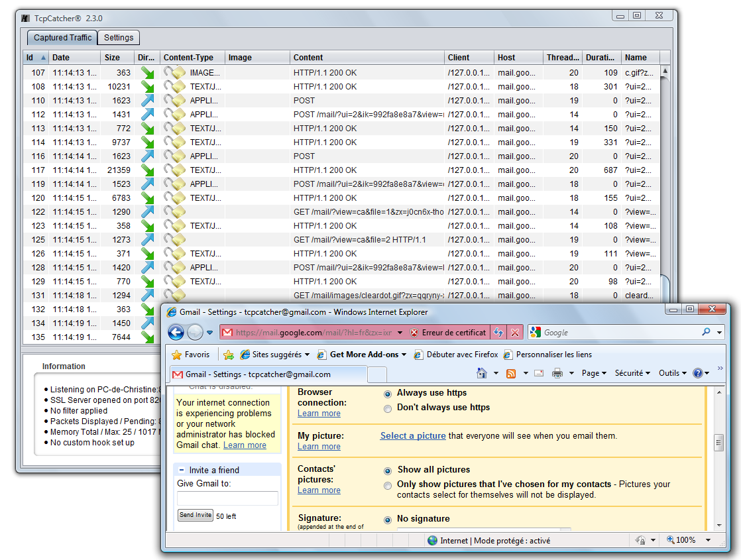Sort packets by the Host column header
The image size is (741, 560).
click(x=518, y=57)
